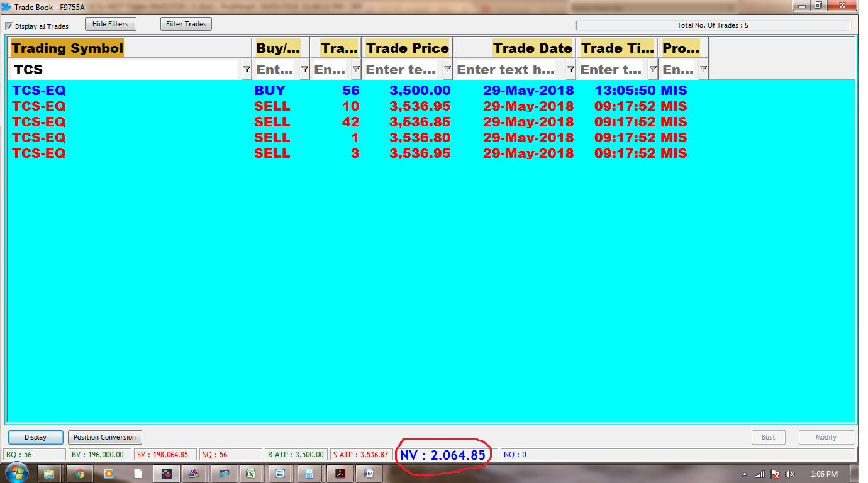
Task: Open filter icon for Trading Symbol column
Action: [247, 69]
